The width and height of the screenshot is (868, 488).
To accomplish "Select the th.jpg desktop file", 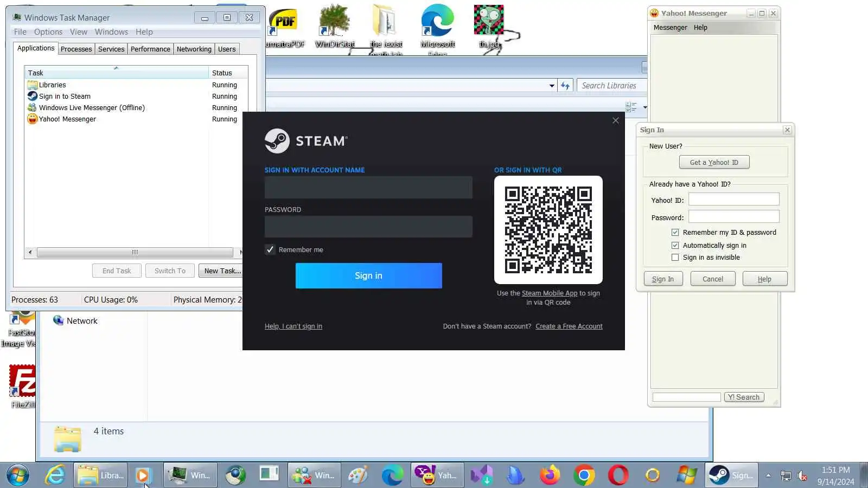I will click(x=489, y=27).
